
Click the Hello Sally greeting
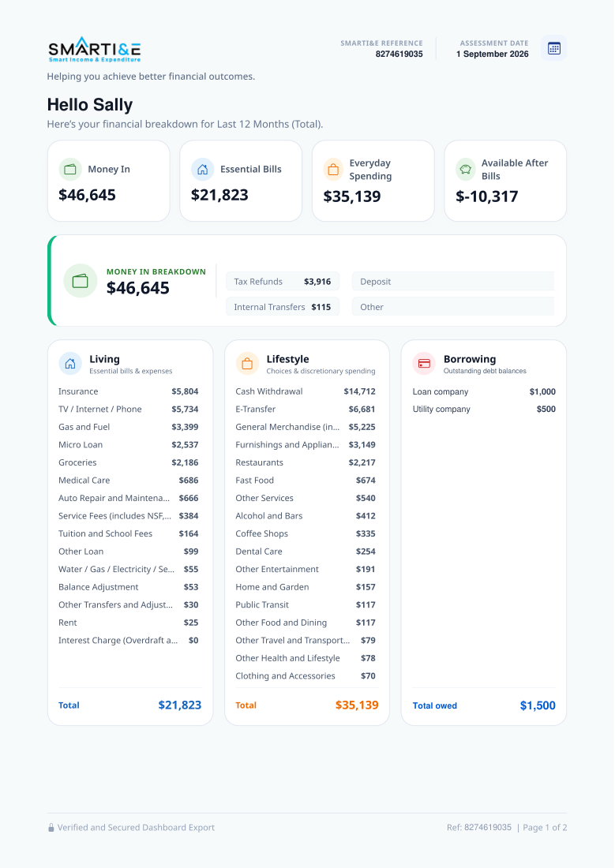(90, 105)
